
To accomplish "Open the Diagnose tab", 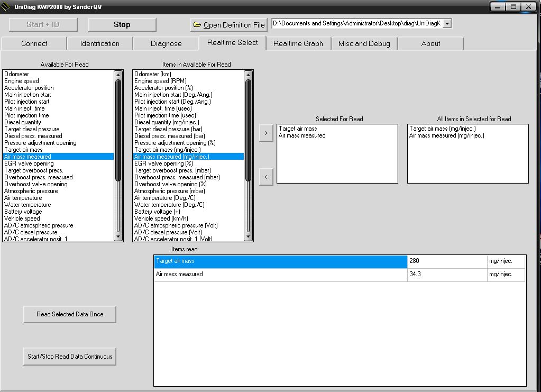I will pos(166,43).
